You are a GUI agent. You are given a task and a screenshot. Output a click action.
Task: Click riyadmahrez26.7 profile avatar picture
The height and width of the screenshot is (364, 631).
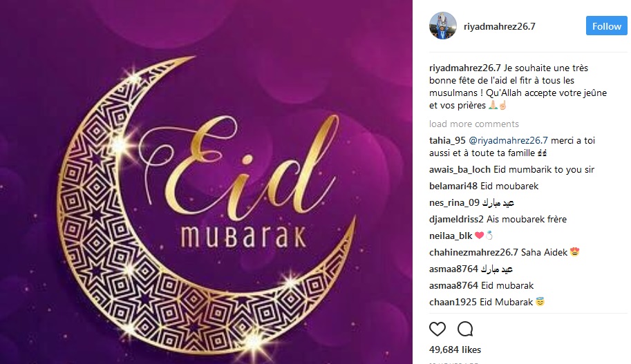442,26
